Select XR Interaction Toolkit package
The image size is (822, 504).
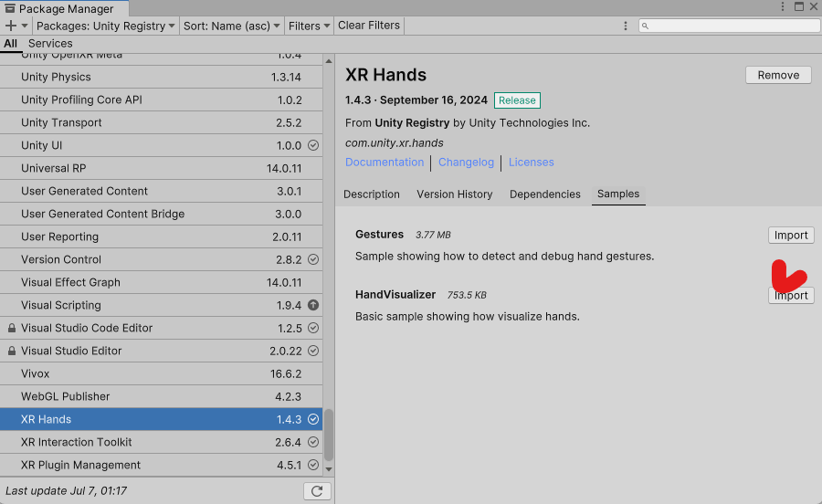(x=161, y=442)
